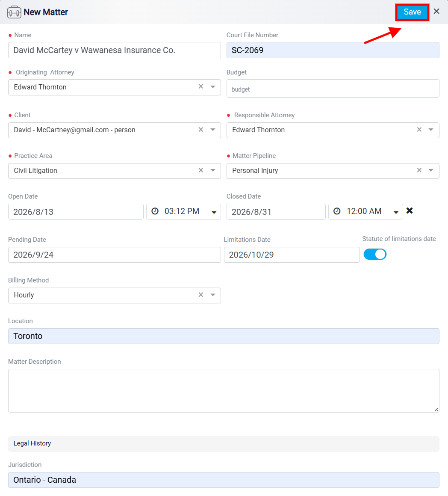Clear the Practice Area selection
This screenshot has height=496, width=448.
click(x=200, y=170)
